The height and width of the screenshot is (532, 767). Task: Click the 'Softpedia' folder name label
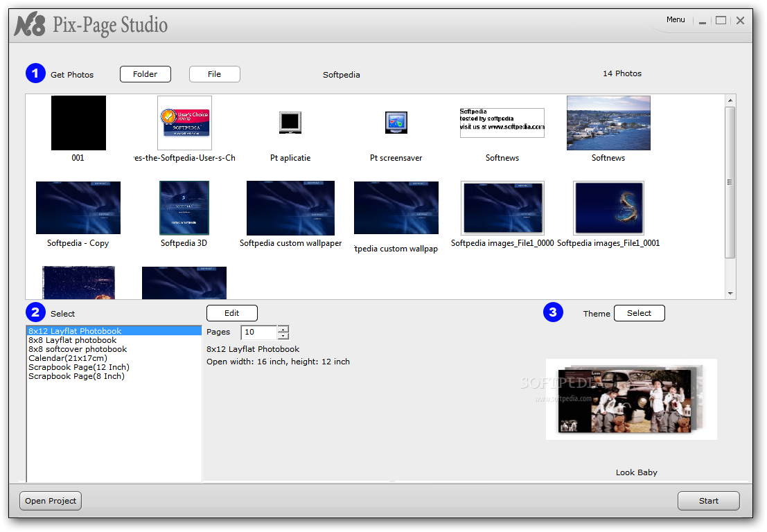pos(342,75)
